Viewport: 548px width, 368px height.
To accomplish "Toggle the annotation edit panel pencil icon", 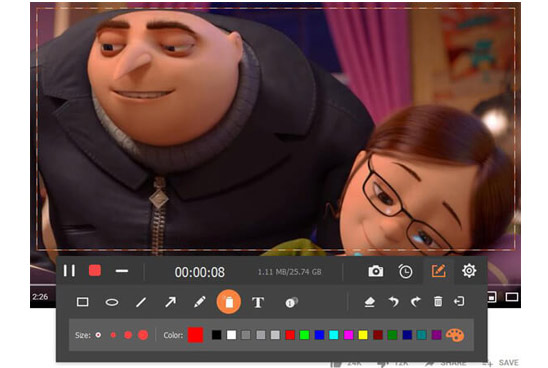I will [x=438, y=270].
